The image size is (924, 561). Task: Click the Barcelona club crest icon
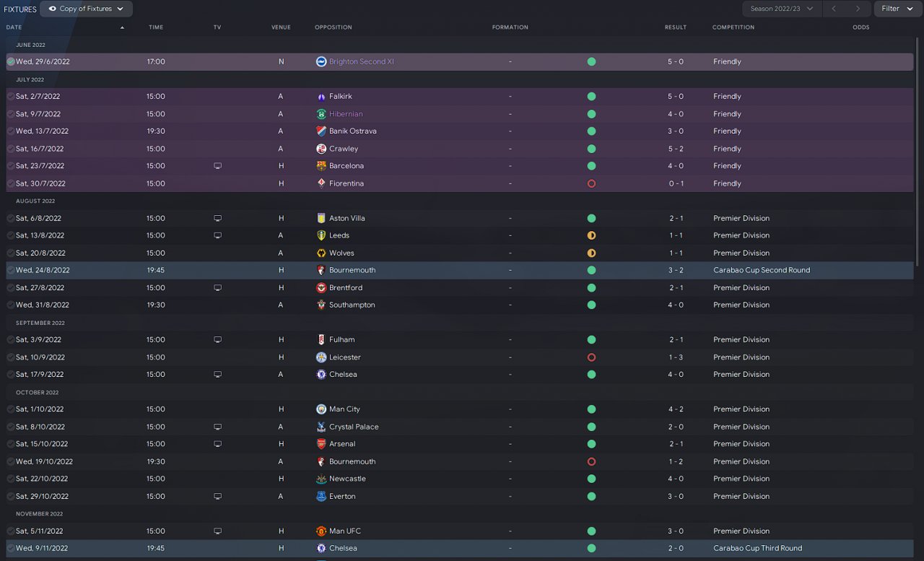coord(321,166)
